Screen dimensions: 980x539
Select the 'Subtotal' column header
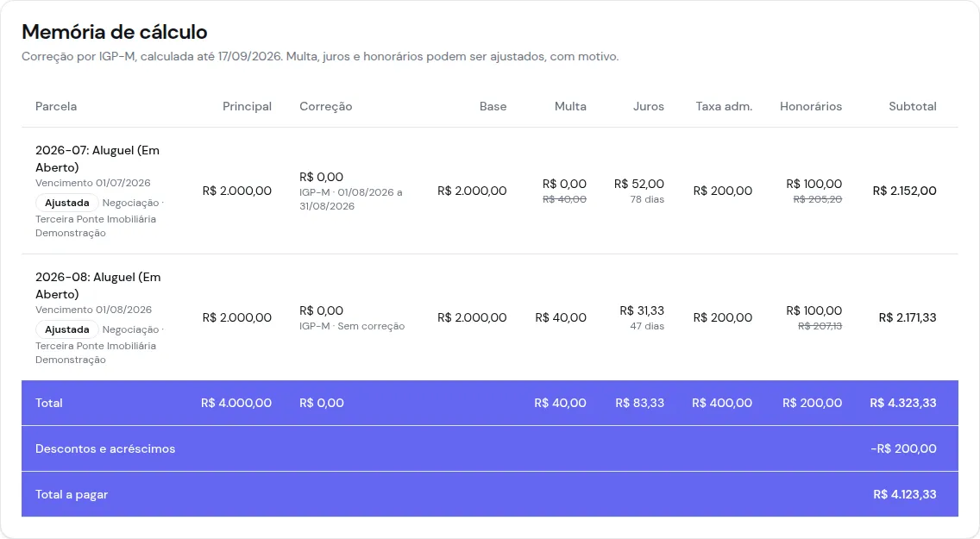[913, 106]
